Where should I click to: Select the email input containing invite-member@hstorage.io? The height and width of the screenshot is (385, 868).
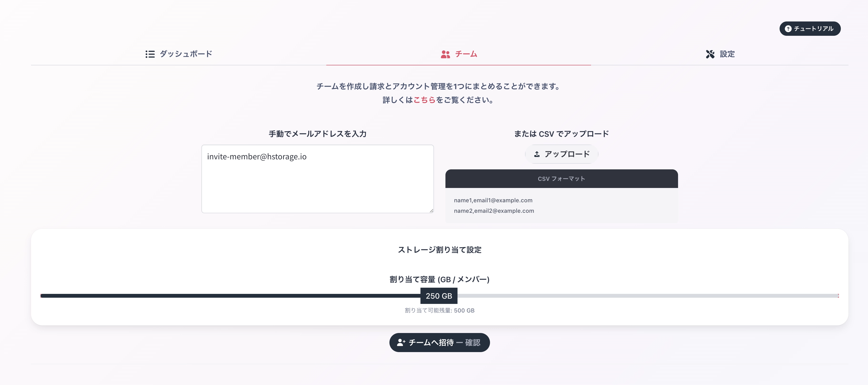pos(317,179)
